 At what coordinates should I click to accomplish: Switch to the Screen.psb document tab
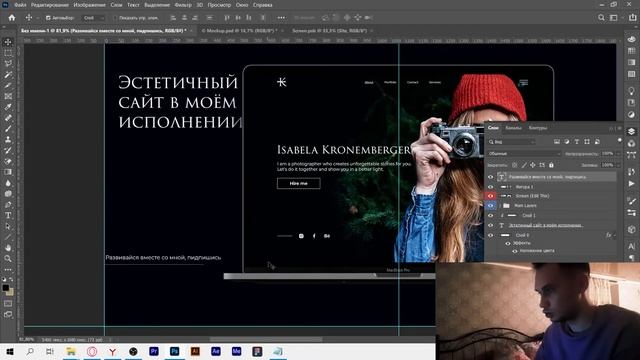pos(329,31)
